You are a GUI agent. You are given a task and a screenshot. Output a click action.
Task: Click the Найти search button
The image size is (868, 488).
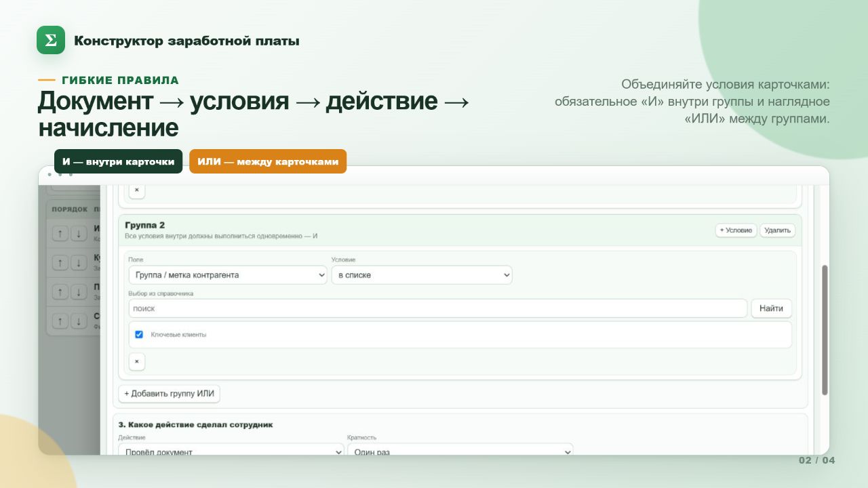(x=771, y=308)
